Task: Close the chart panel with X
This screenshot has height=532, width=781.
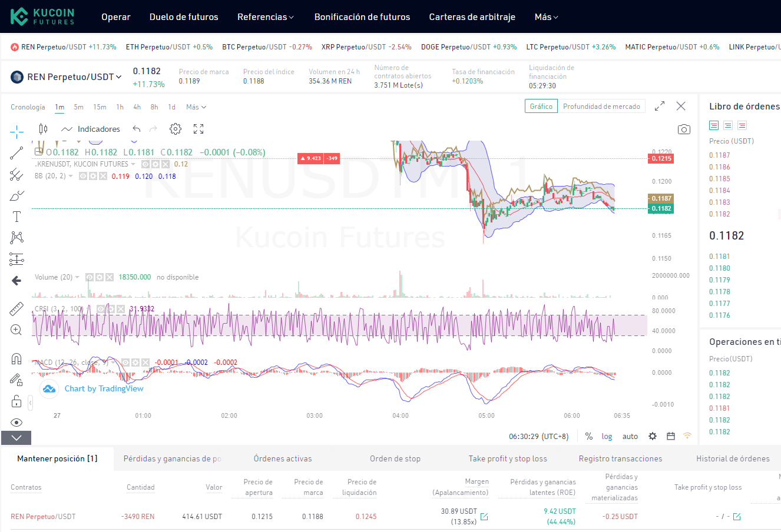Action: (681, 106)
